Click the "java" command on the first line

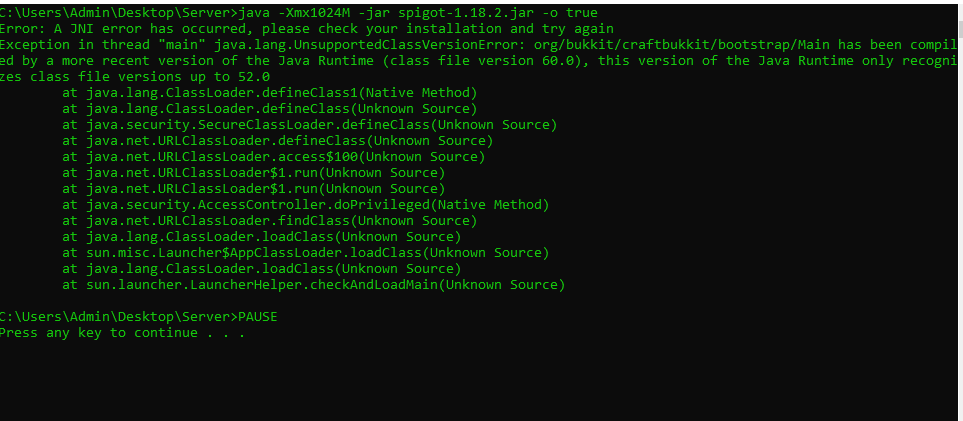(x=257, y=13)
